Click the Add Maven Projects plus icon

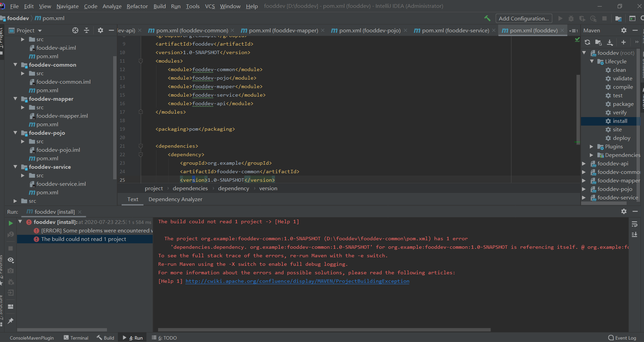(x=623, y=42)
